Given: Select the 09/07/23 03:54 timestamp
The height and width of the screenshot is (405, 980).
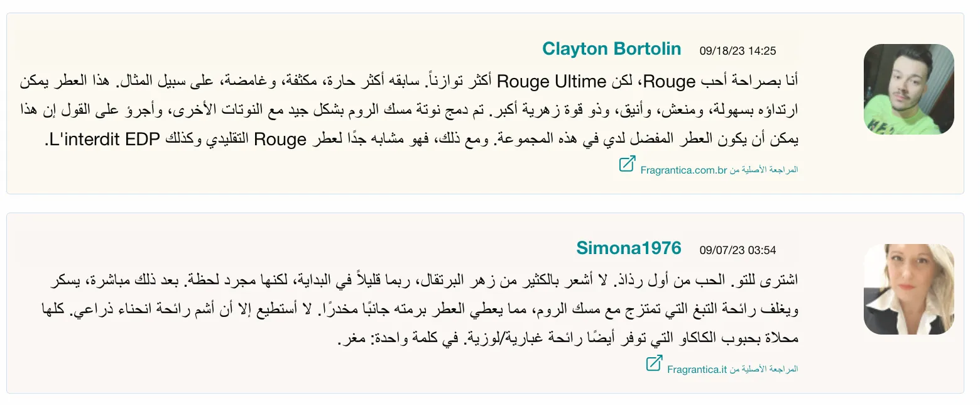Looking at the screenshot, I should (x=738, y=250).
